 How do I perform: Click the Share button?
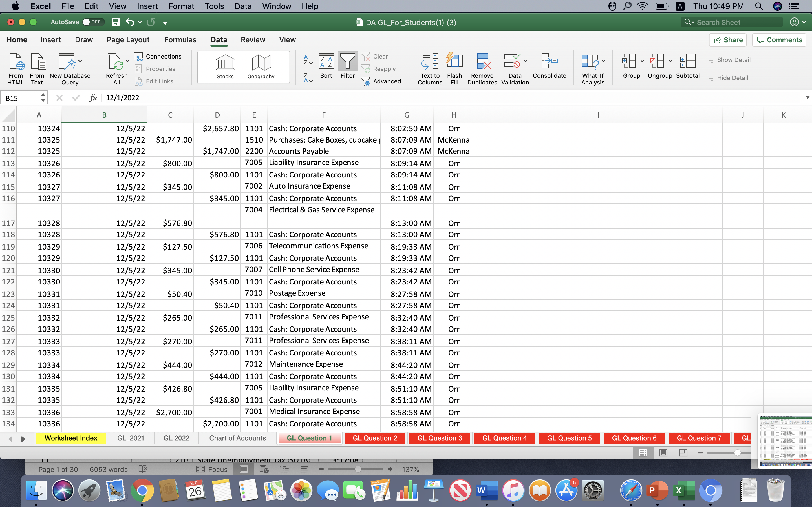click(x=728, y=40)
